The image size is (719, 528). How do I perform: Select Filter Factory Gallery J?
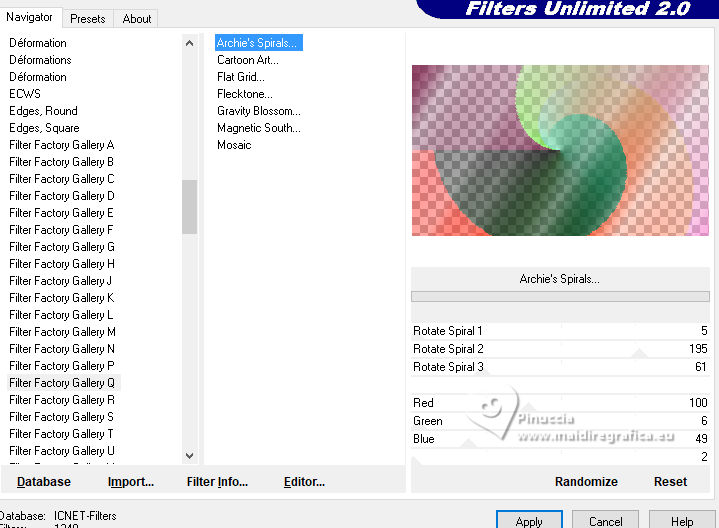61,280
